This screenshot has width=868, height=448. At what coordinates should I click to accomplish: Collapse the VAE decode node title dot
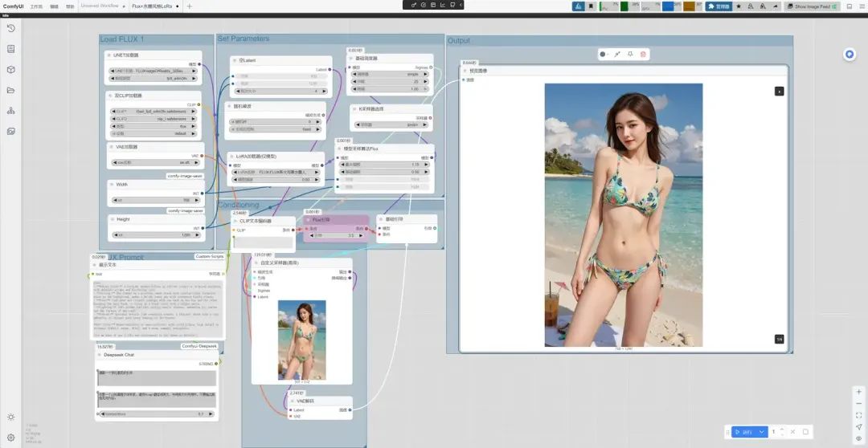[293, 401]
